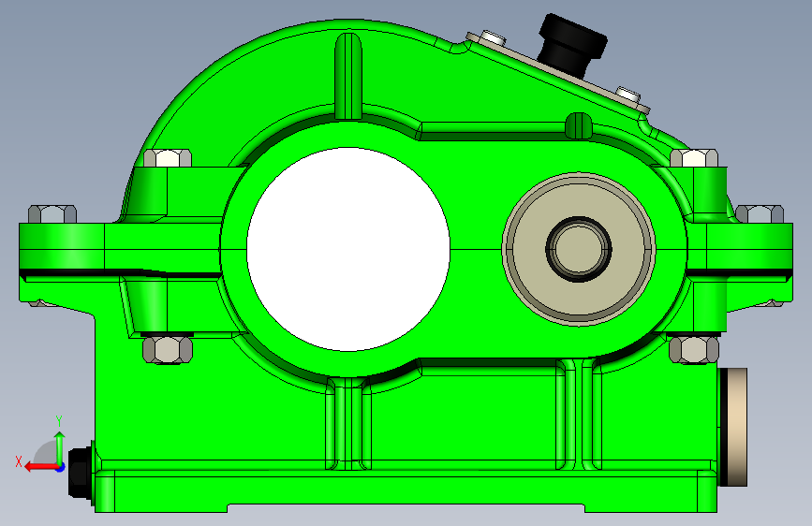Click inside the large white bore opening
The image size is (812, 526).
[x=348, y=249]
